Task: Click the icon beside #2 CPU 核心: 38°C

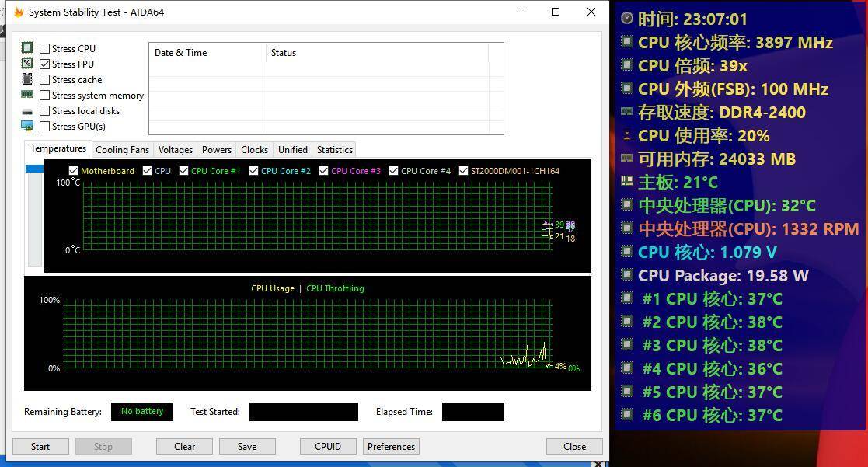Action: pyautogui.click(x=626, y=321)
